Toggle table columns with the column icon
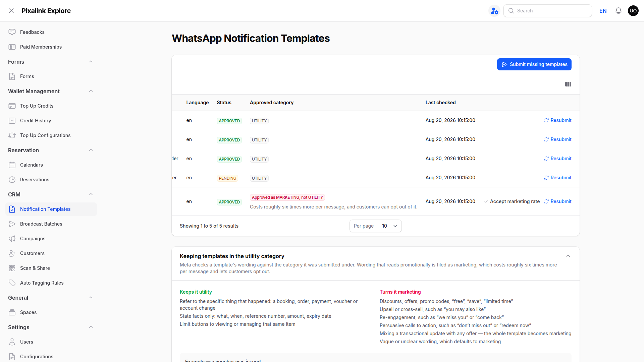Viewport: 644px width, 362px height. [x=568, y=84]
